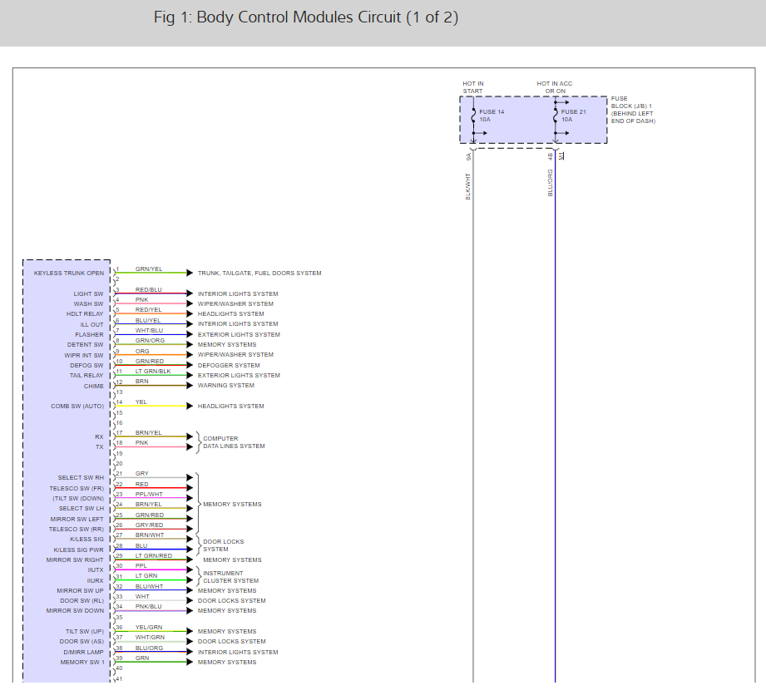766x700 pixels.
Task: Click the arrowhead on pin 28 BLU wire
Action: click(190, 550)
